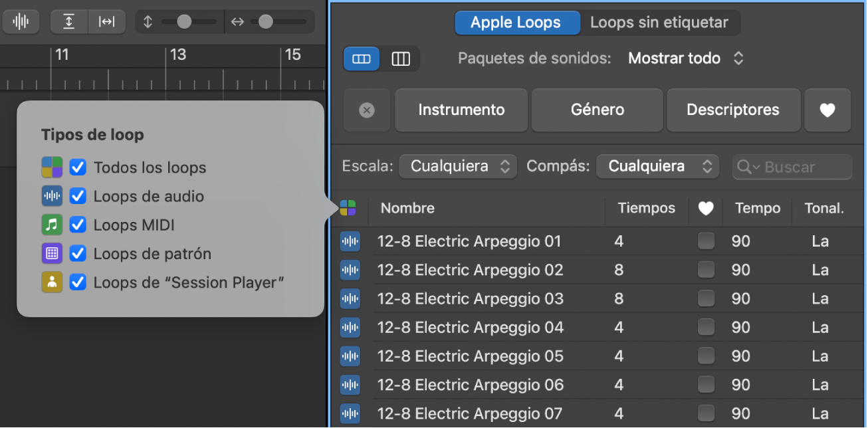Select the audio waveform icon on the toolbar
This screenshot has height=428, width=868.
(x=21, y=21)
